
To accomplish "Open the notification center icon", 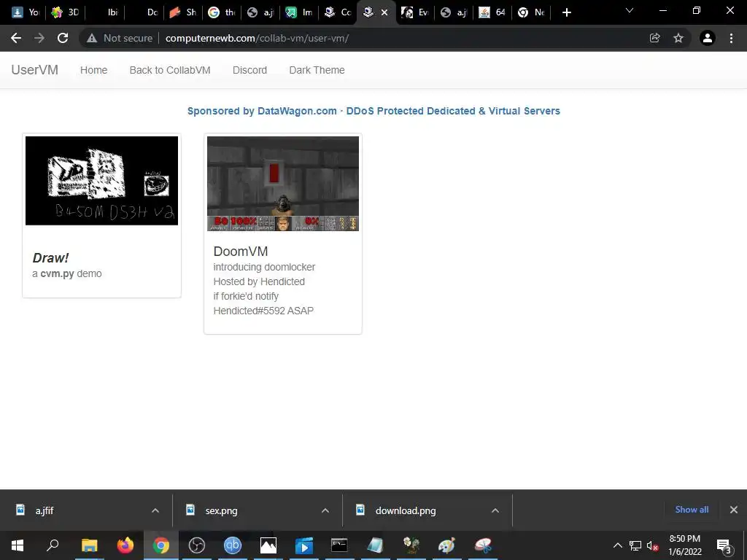I will [x=724, y=545].
